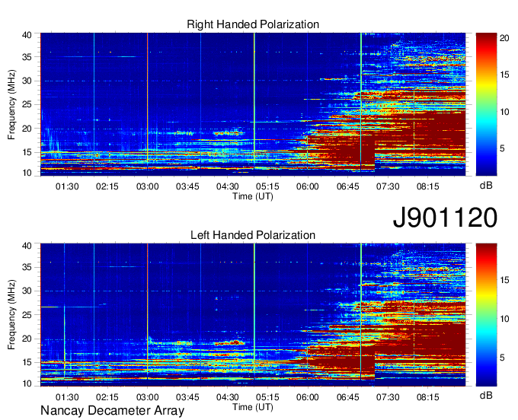Viewport: 518px width, 420px height.
Task: Click the top plot's 06:00 time tick label
Action: [x=307, y=186]
